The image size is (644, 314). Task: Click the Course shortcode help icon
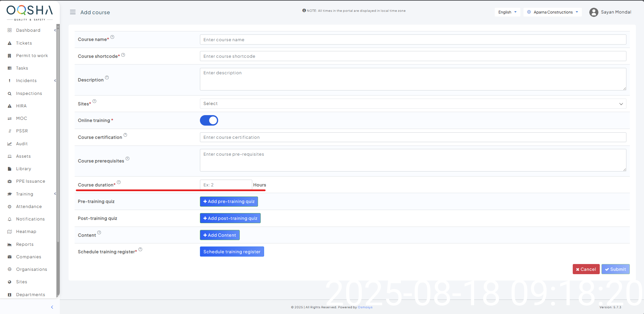pos(123,55)
